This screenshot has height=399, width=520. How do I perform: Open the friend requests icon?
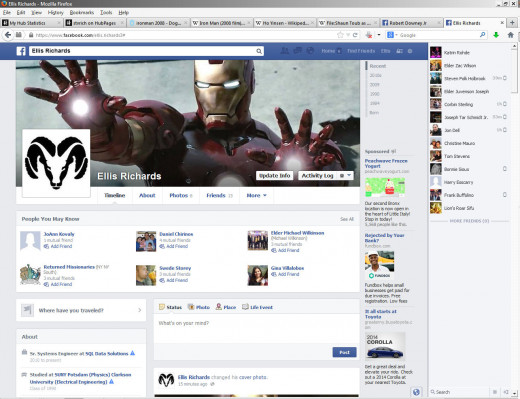pos(285,51)
